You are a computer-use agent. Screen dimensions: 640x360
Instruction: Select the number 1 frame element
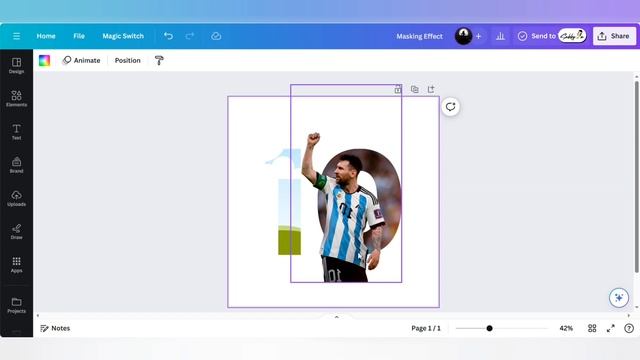tap(284, 202)
